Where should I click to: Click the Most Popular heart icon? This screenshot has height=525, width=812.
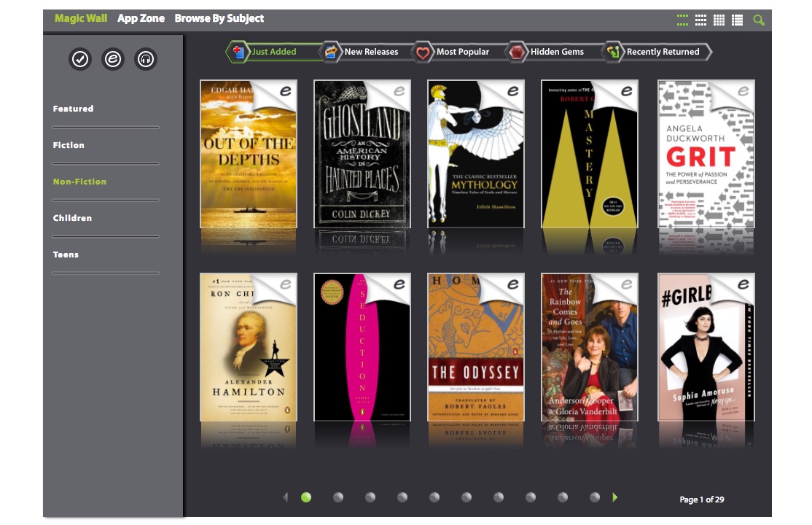[423, 52]
